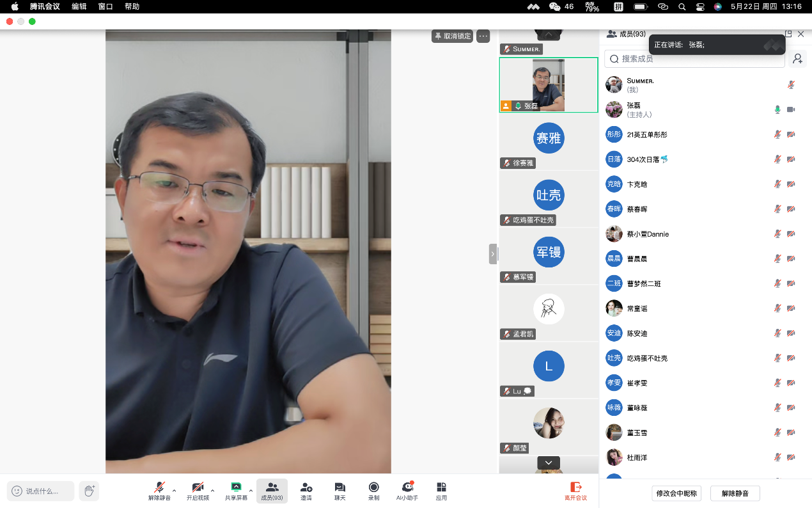Open the AI小助手 assistant
The width and height of the screenshot is (812, 508).
[407, 490]
